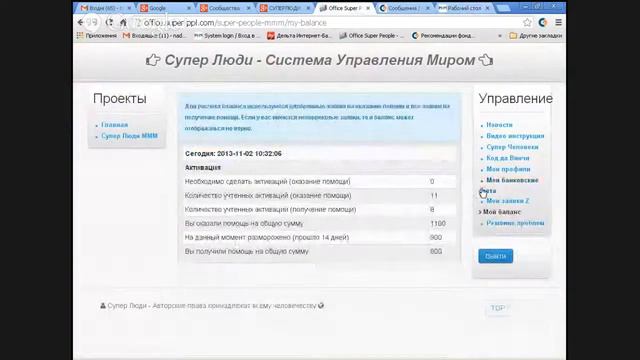Open the Другие закладки folder
This screenshot has width=640, height=360.
[x=536, y=36]
